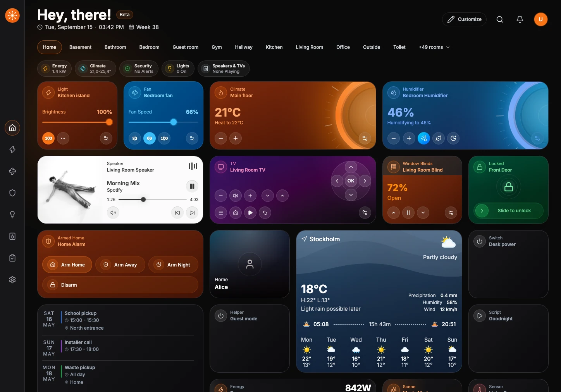Open the settings gear in the sidebar

12,280
